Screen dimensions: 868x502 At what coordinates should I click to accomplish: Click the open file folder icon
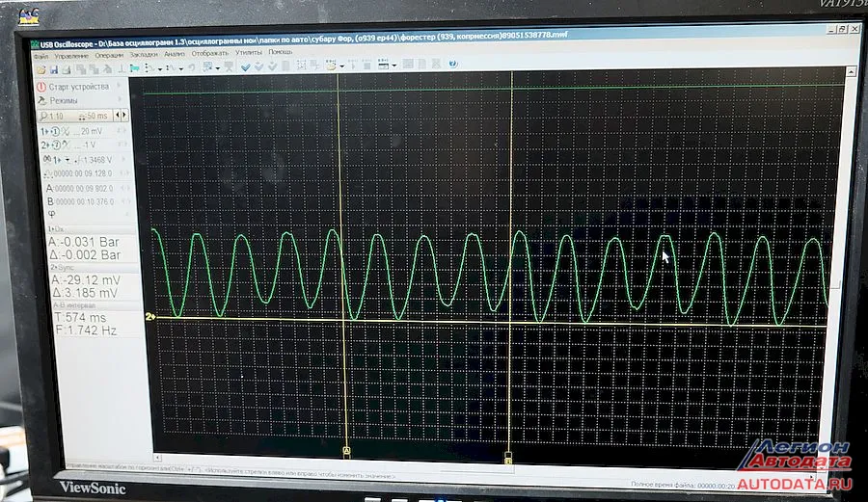(x=41, y=69)
